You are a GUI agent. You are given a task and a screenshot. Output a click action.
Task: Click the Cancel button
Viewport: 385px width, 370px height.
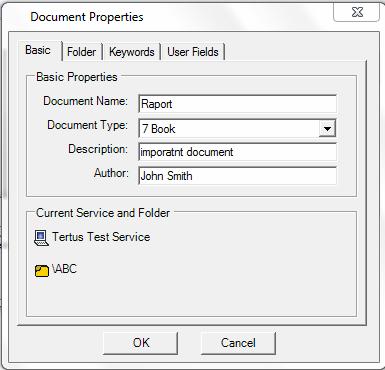[x=238, y=343]
